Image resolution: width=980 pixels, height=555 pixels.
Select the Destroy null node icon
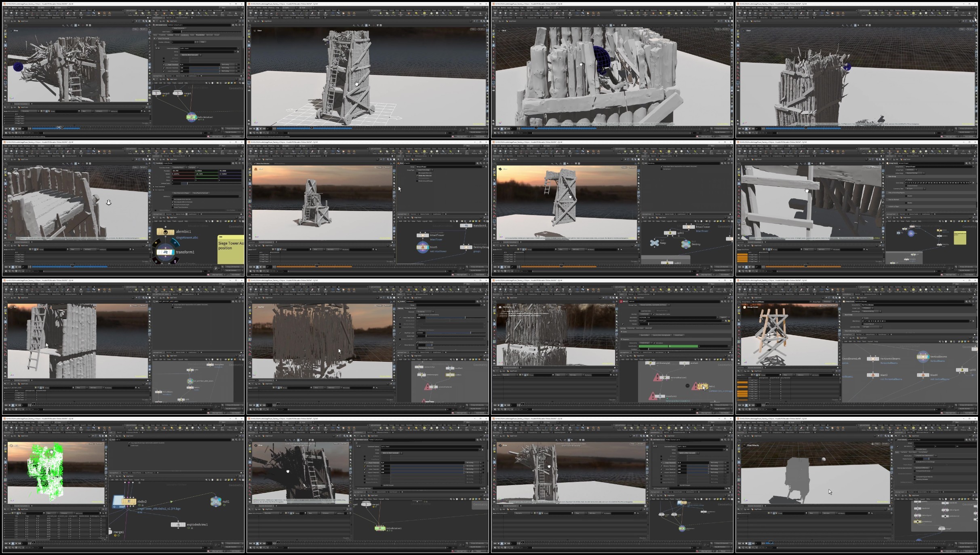(686, 244)
